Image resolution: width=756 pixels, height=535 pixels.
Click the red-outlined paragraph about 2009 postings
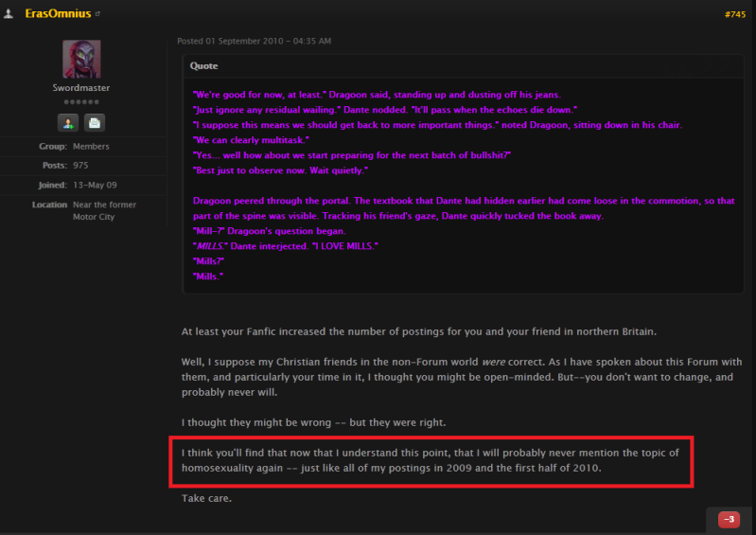431,460
